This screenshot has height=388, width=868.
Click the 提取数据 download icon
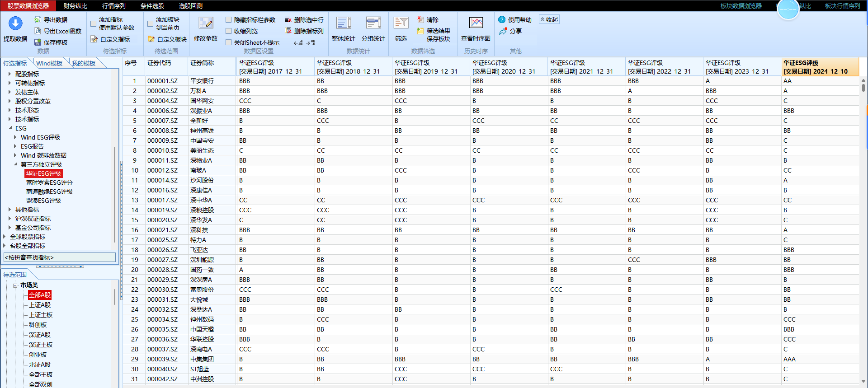15,24
